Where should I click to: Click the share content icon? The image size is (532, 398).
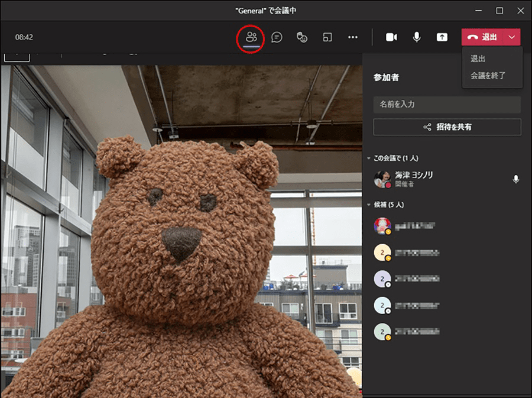[x=442, y=37]
